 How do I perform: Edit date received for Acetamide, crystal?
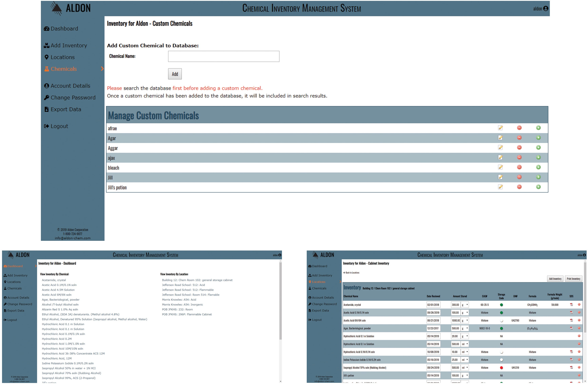433,305
